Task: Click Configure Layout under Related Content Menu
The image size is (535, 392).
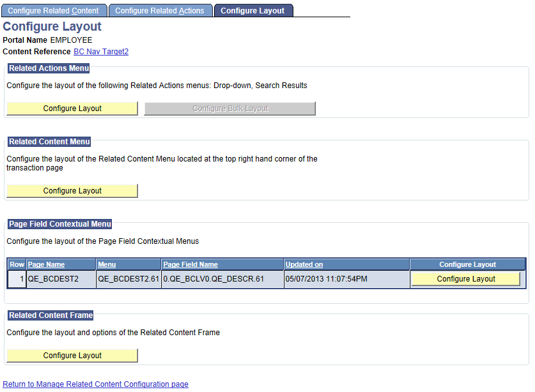Action: coord(72,190)
